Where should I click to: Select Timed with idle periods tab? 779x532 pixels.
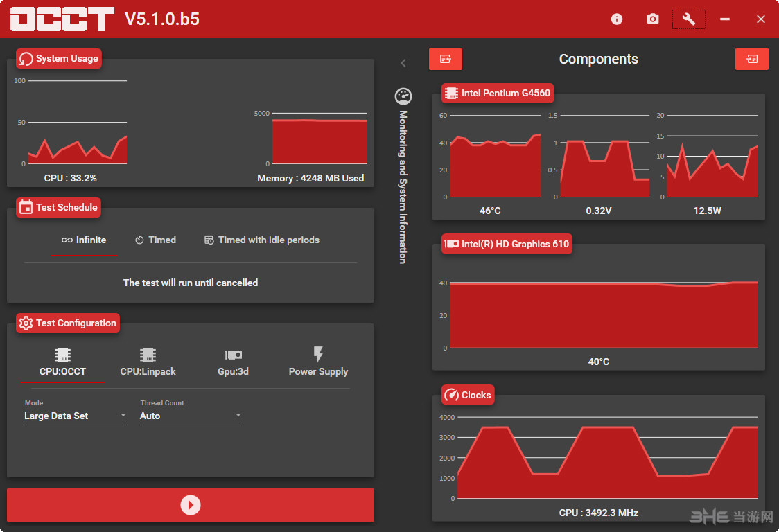tap(262, 240)
